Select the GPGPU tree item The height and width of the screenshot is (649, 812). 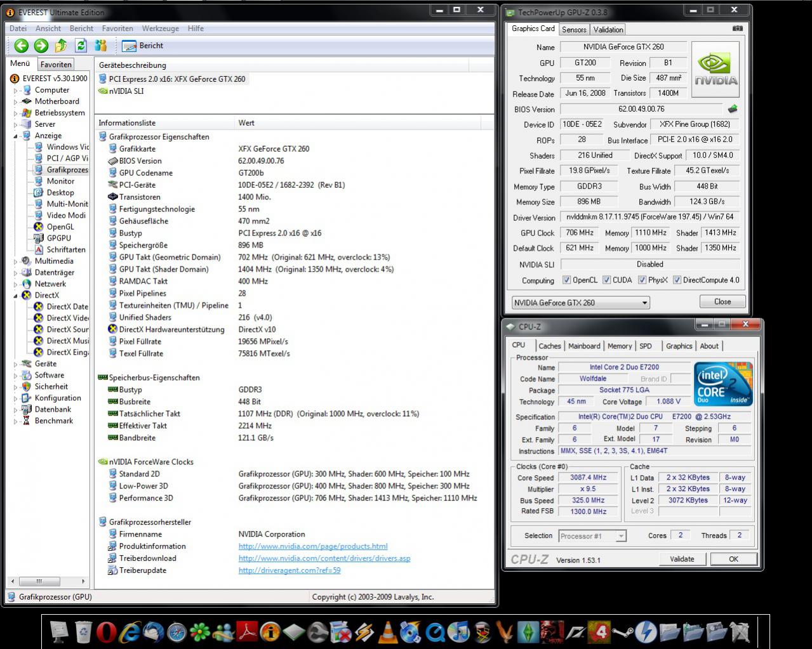(x=59, y=239)
